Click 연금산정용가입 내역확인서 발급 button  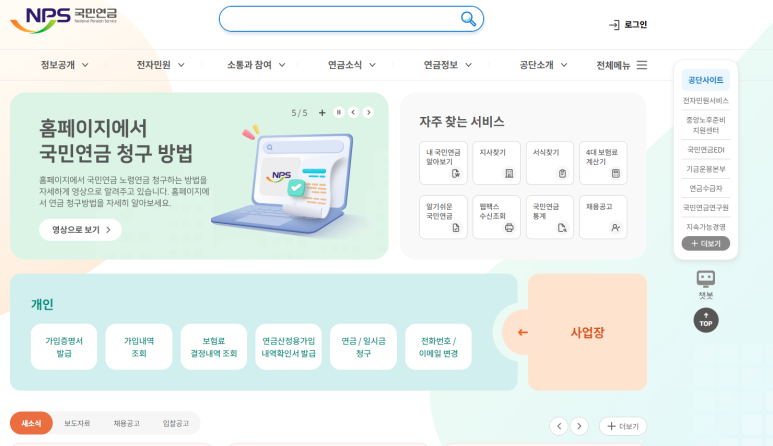[288, 347]
